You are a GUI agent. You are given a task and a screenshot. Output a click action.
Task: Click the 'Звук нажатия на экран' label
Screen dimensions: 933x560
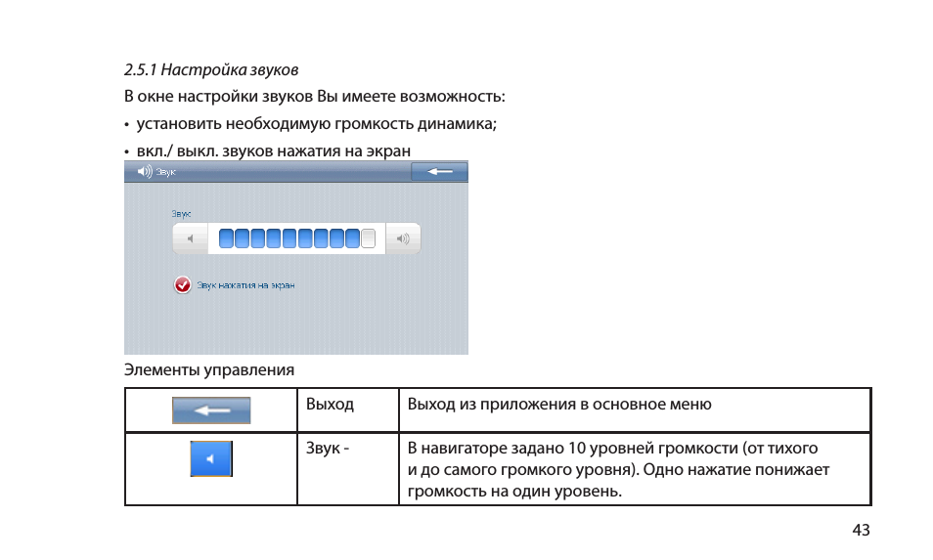click(x=245, y=285)
